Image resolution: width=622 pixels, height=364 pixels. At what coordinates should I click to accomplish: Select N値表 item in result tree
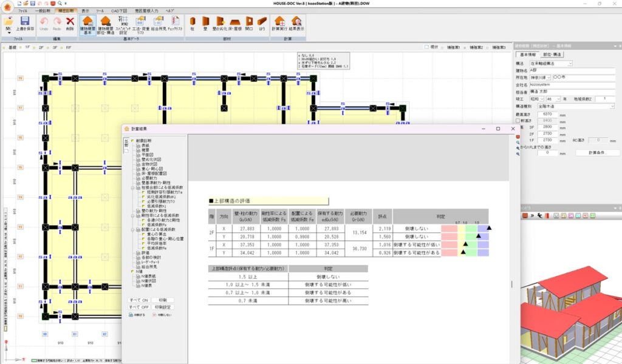click(x=146, y=285)
